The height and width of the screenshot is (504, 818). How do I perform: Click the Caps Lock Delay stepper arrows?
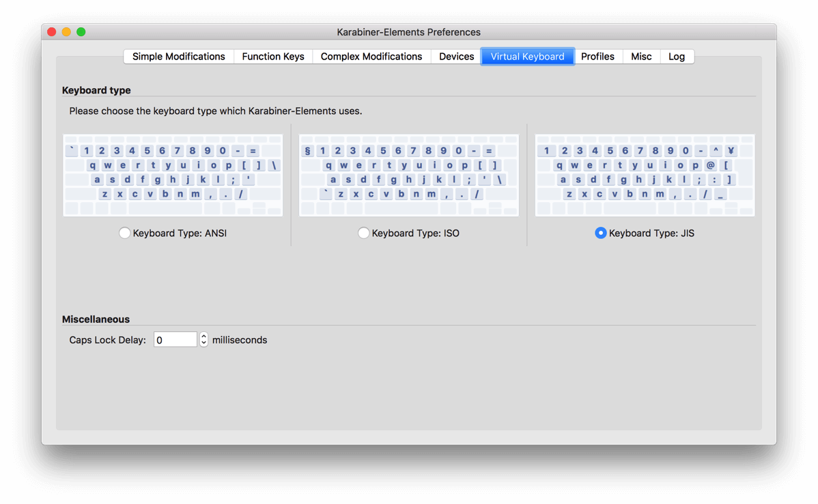coord(203,339)
